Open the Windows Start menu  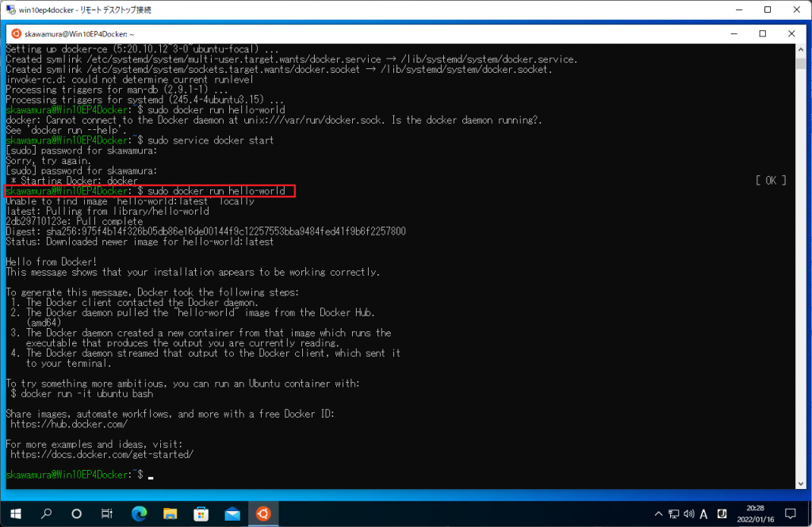(15, 514)
